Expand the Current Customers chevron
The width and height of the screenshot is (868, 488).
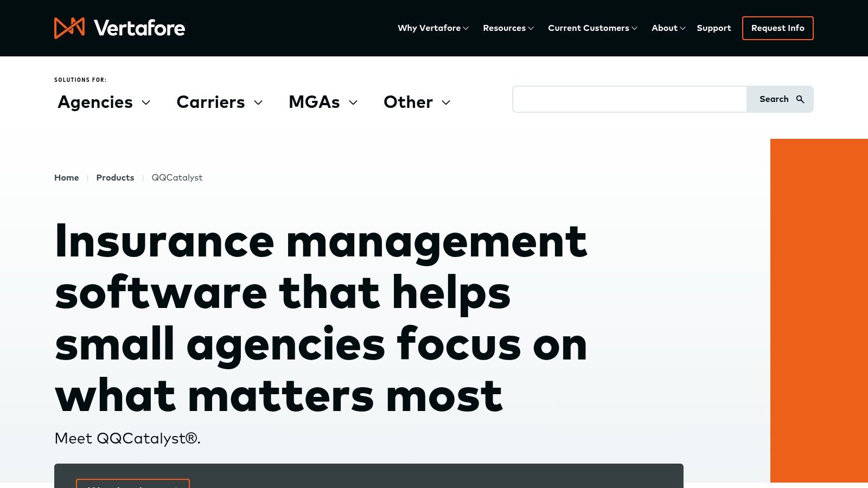click(x=634, y=28)
